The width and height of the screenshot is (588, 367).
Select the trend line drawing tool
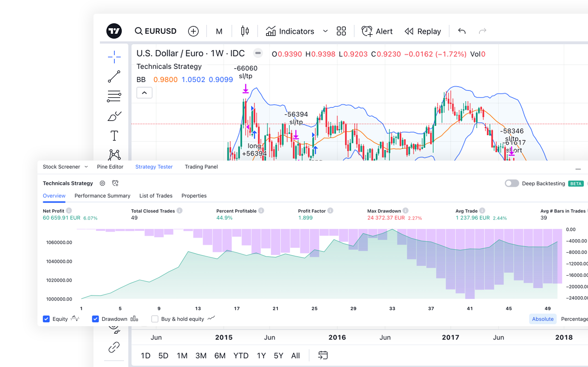(114, 76)
